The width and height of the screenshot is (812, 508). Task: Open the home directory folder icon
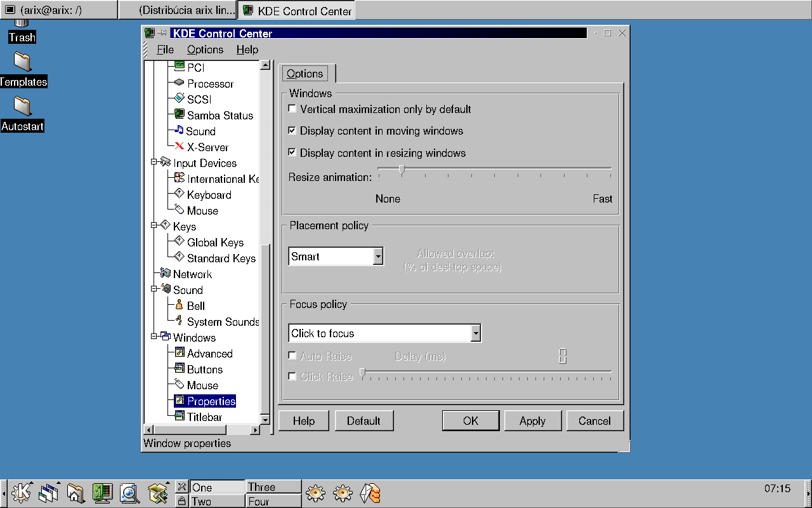coord(75,493)
